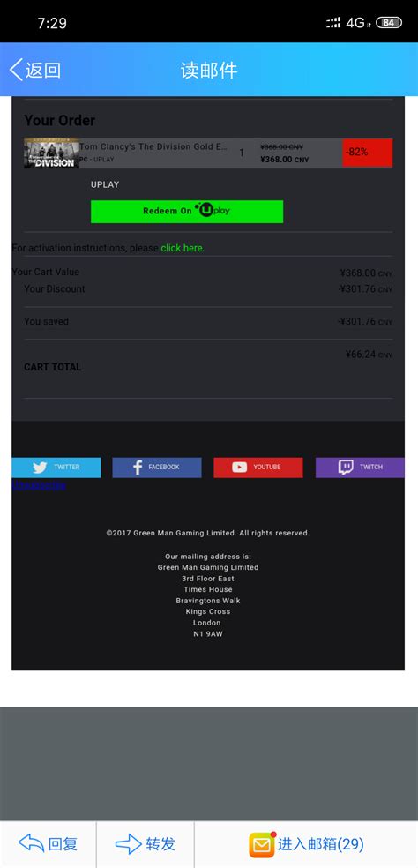
Task: Tap the forward arrow 转发
Action: [146, 843]
